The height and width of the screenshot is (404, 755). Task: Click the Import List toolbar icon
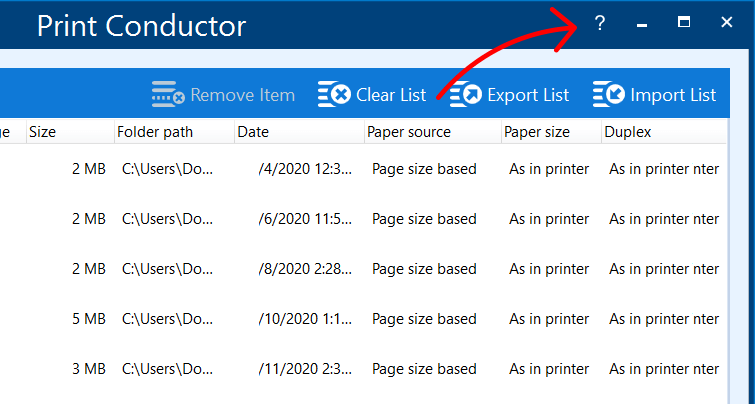point(609,95)
